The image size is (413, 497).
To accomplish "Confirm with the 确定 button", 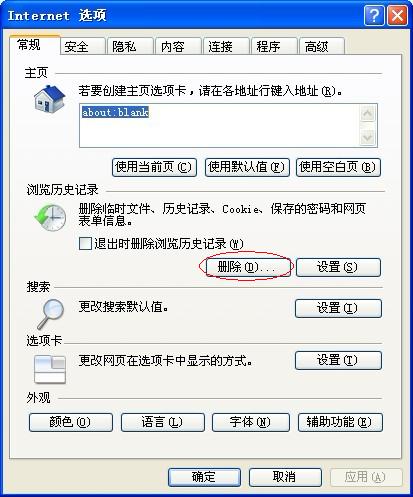I will point(204,477).
